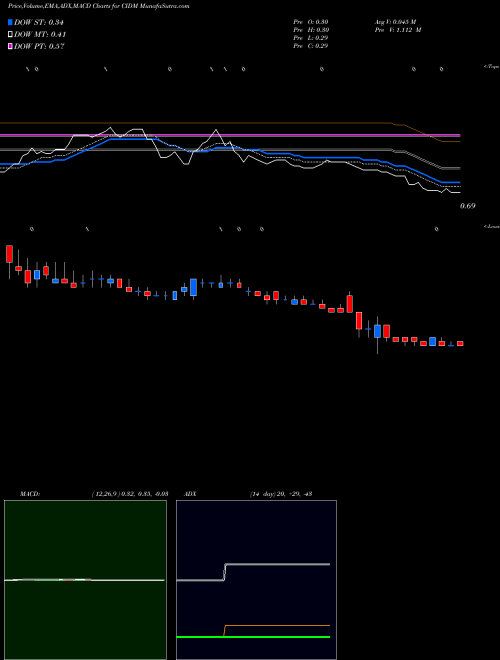
Task: Click the white DOW MT legend swatch
Action: [10, 35]
